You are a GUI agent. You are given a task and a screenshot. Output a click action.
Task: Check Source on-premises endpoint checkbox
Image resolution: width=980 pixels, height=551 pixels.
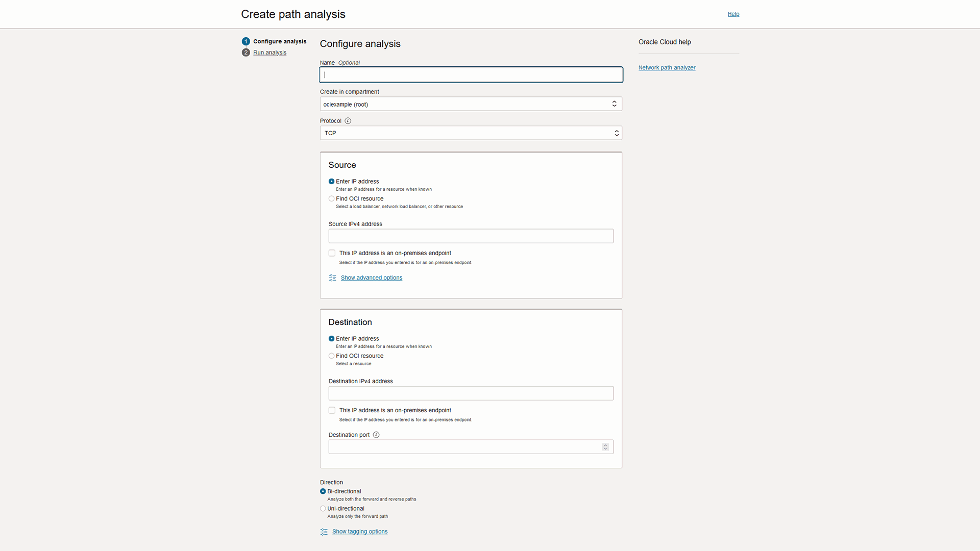[332, 253]
